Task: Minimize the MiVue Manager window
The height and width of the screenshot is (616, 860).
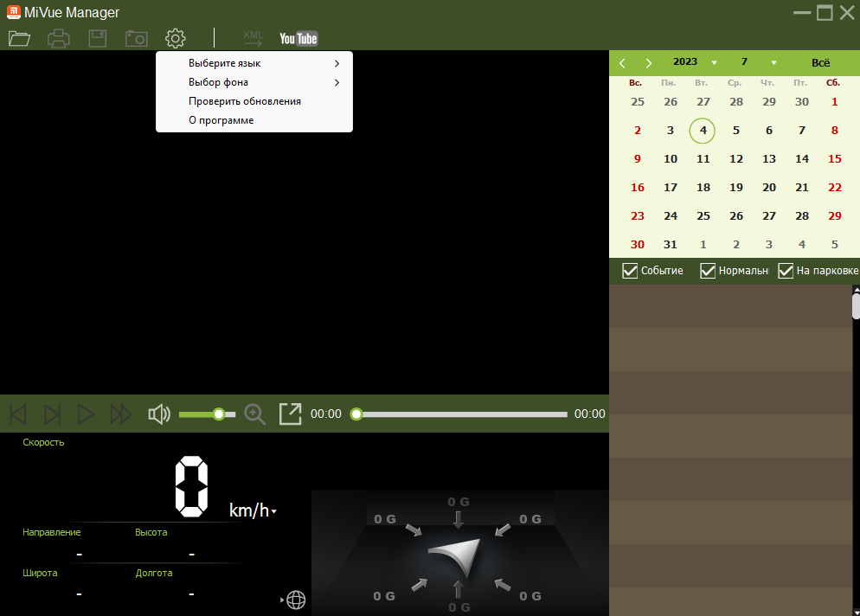Action: (x=802, y=13)
